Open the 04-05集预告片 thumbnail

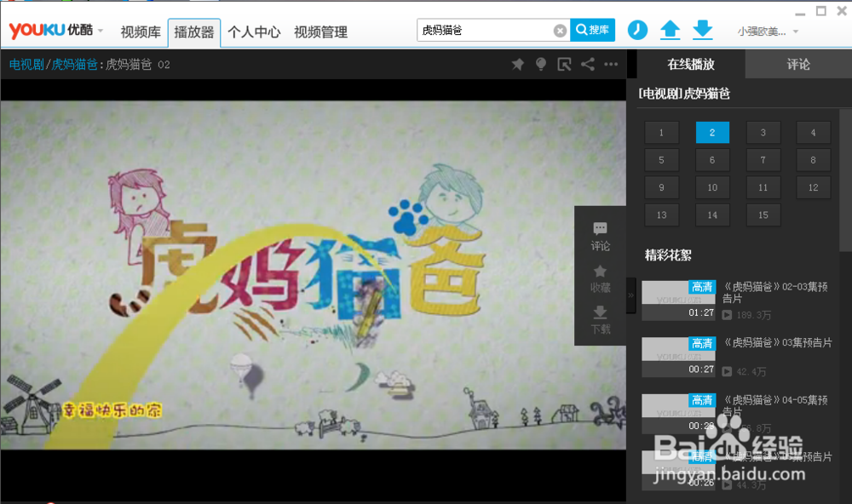coord(678,413)
